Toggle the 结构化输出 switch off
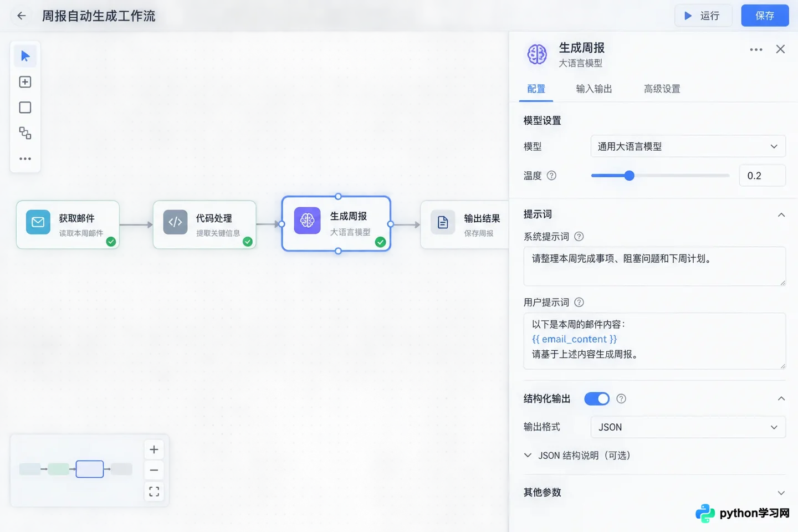798x532 pixels. (597, 398)
